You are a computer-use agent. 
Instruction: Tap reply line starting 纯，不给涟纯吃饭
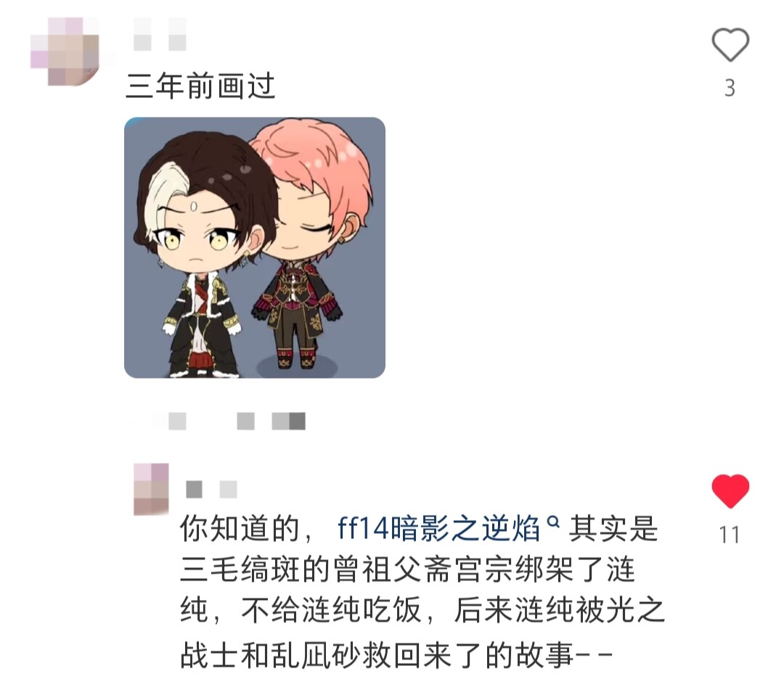point(422,611)
